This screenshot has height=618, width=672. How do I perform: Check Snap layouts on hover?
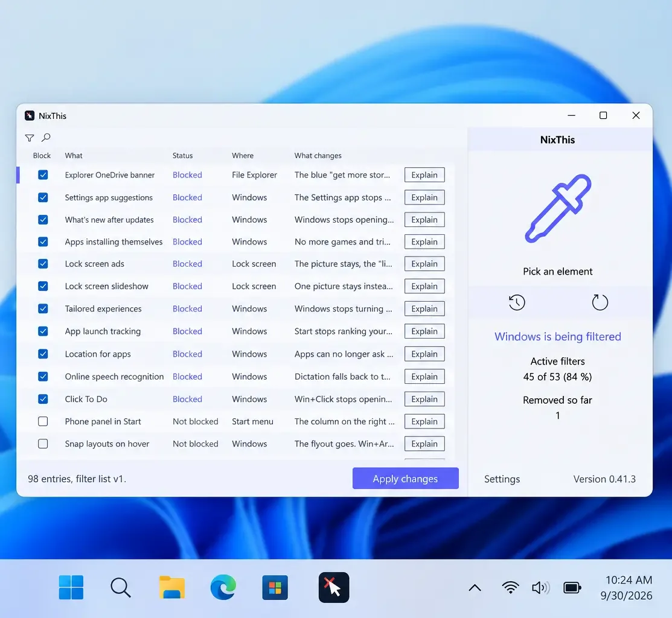[43, 444]
